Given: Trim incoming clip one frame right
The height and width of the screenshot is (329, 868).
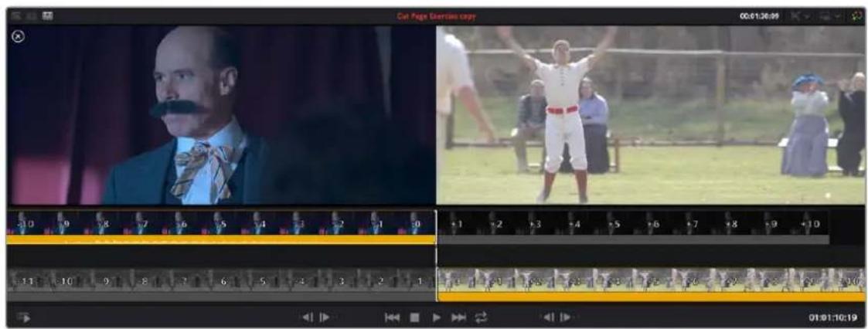Looking at the screenshot, I should click(x=566, y=317).
